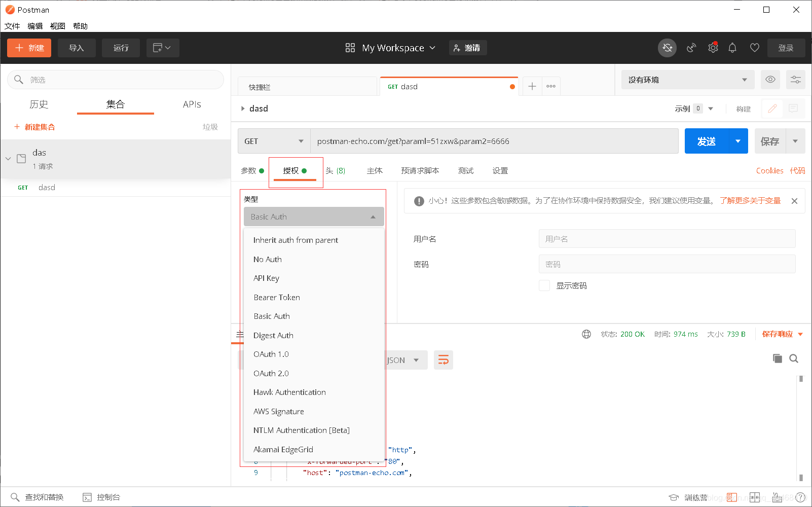Viewport: 812px width, 507px height.
Task: Select Inherit auth from parent
Action: point(296,240)
